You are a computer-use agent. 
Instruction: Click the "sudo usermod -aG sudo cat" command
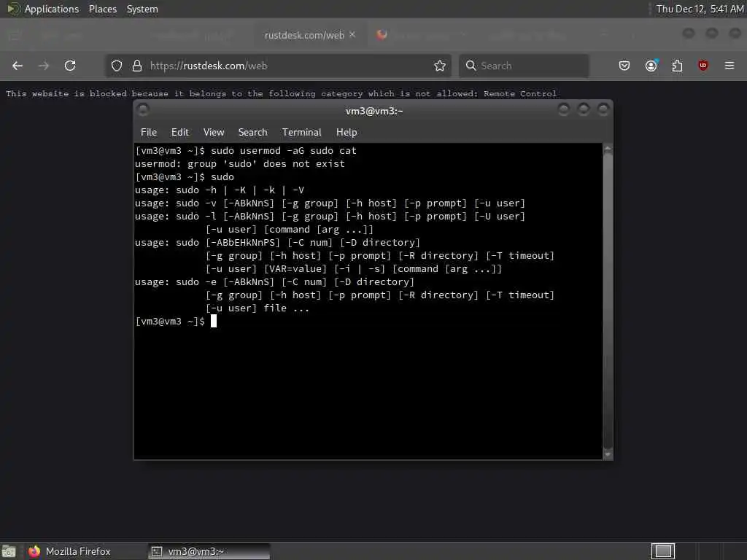284,150
